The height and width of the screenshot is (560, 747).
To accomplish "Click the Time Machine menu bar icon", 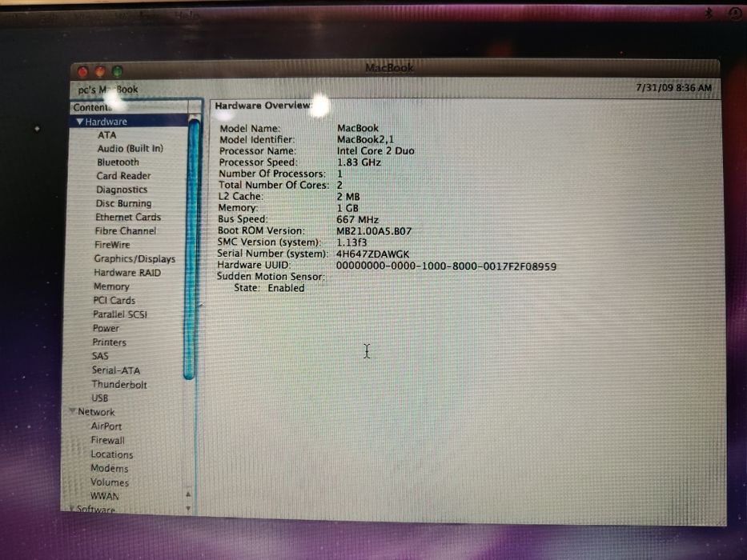I will tap(735, 14).
